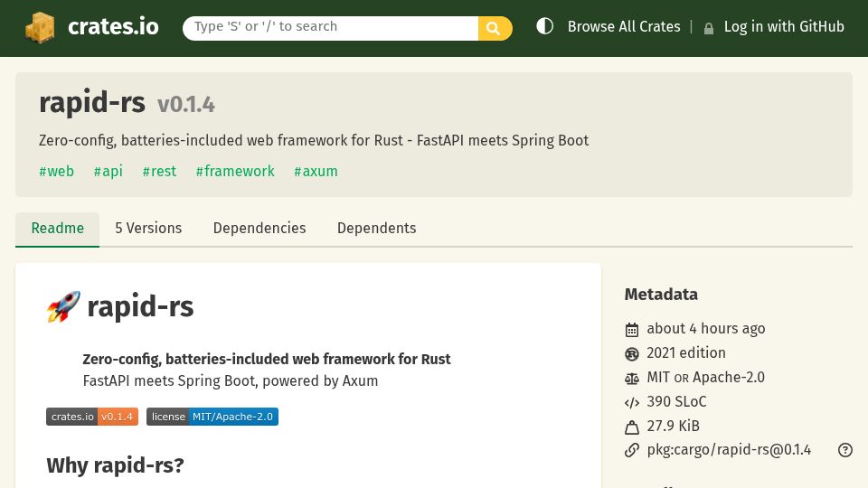Click the license MIT/Apache-2.0 badge
This screenshot has width=868, height=488.
212,417
